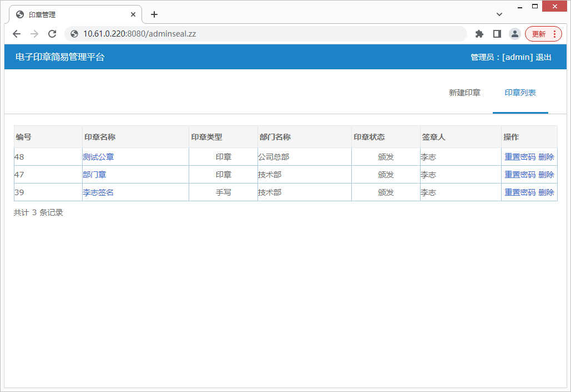The width and height of the screenshot is (571, 392).
Task: Switch to the 新建印章 tab
Action: pyautogui.click(x=464, y=93)
